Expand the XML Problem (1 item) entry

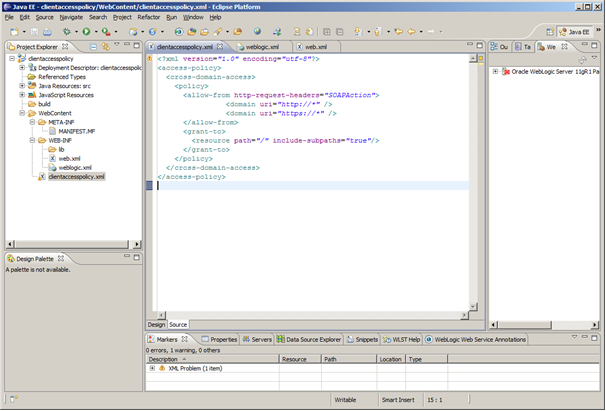point(153,368)
